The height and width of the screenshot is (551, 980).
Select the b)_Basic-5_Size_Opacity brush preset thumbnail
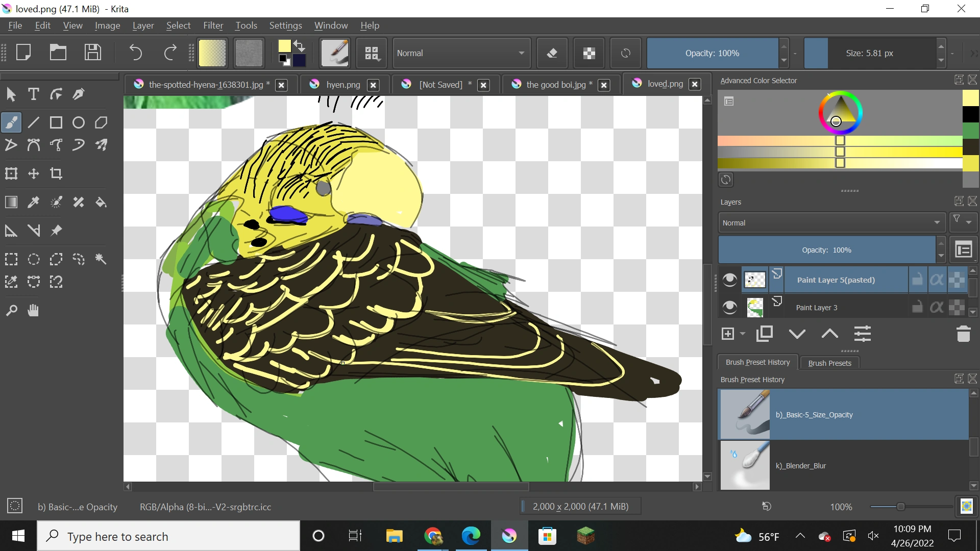[x=745, y=414]
